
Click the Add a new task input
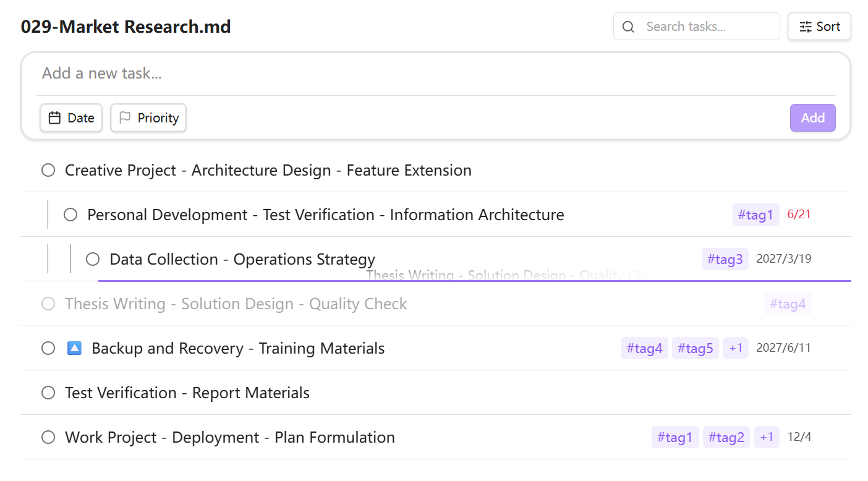pyautogui.click(x=436, y=74)
